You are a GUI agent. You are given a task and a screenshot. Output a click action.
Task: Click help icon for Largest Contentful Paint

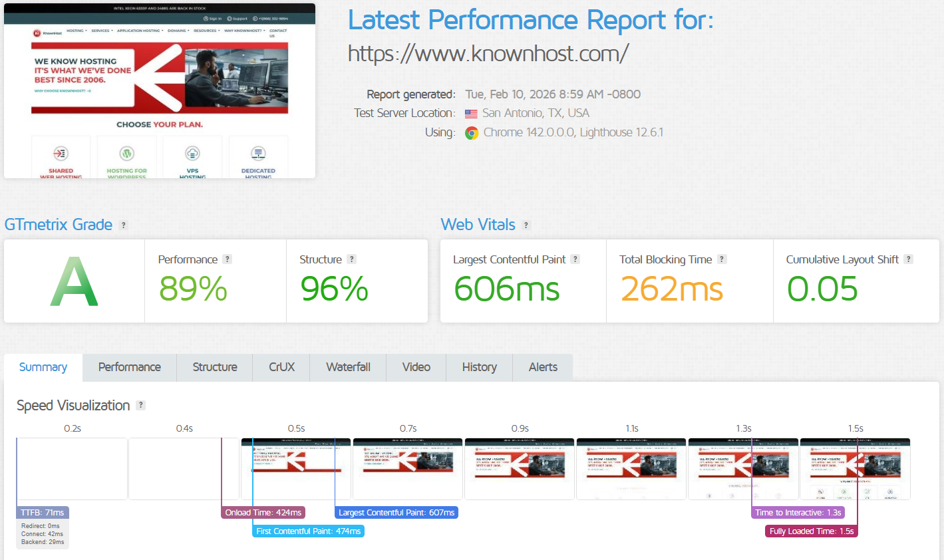[575, 259]
